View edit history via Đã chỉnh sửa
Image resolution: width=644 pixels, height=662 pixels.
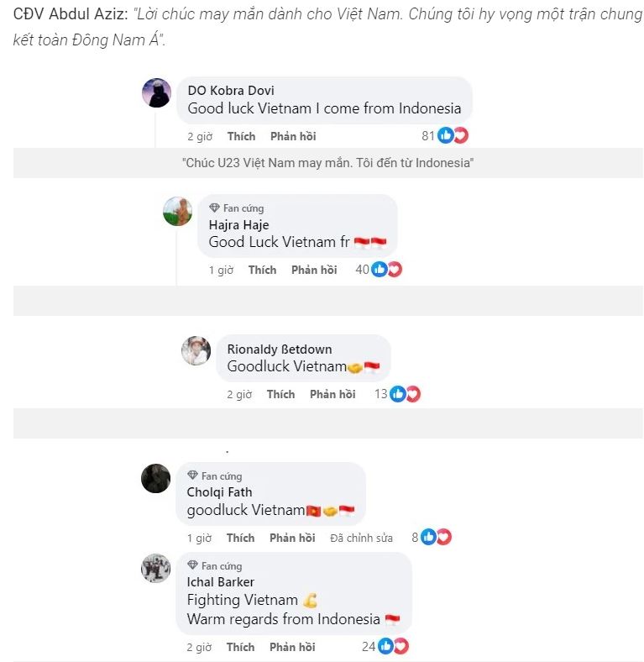click(361, 538)
